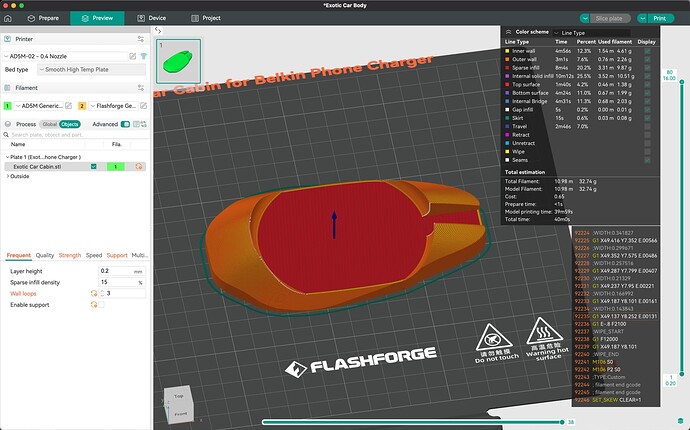
Task: Select the Global process mode
Action: pyautogui.click(x=49, y=124)
